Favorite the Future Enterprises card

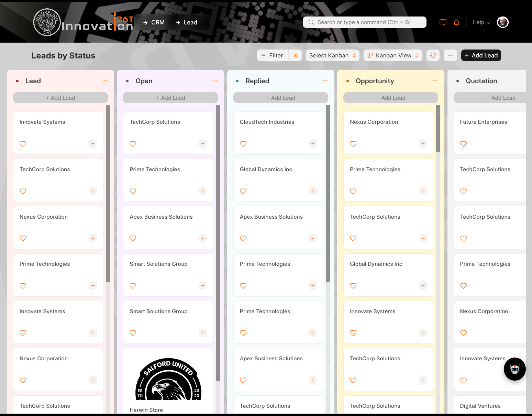(463, 144)
